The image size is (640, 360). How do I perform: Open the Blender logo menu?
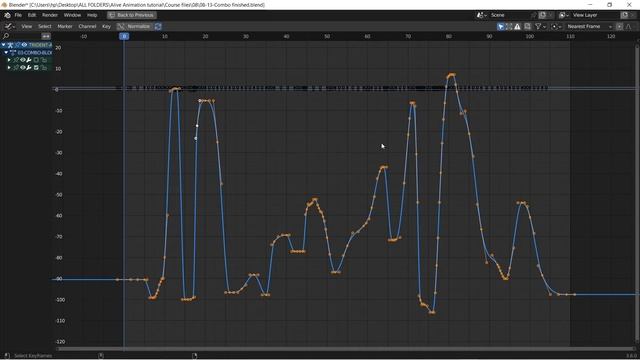point(7,15)
